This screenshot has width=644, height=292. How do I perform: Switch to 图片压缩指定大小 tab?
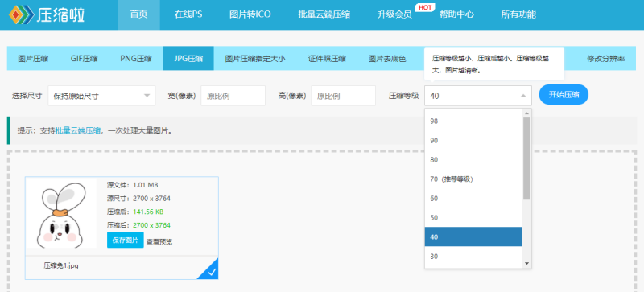point(254,58)
